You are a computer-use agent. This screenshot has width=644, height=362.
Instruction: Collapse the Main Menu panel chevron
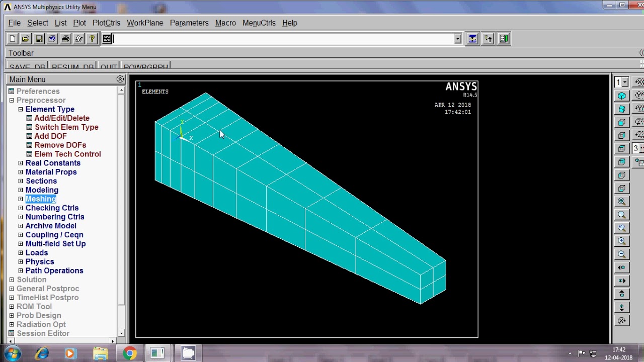pos(120,79)
